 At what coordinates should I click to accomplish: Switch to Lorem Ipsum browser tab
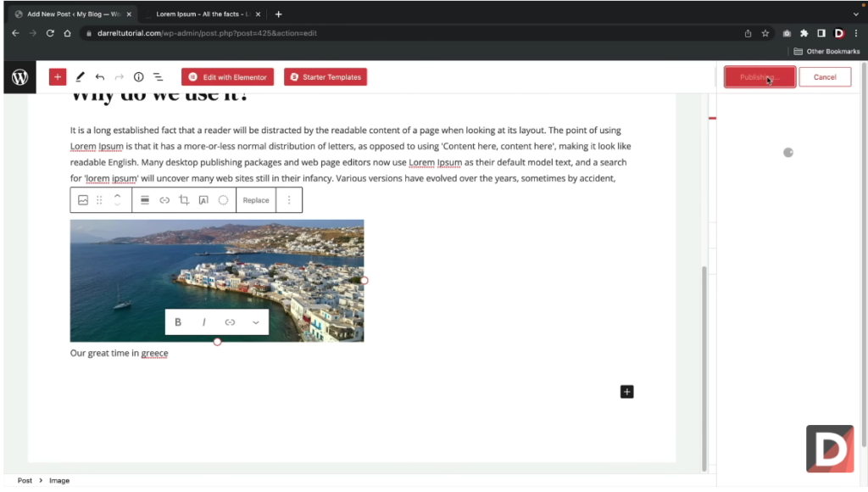pyautogui.click(x=203, y=14)
